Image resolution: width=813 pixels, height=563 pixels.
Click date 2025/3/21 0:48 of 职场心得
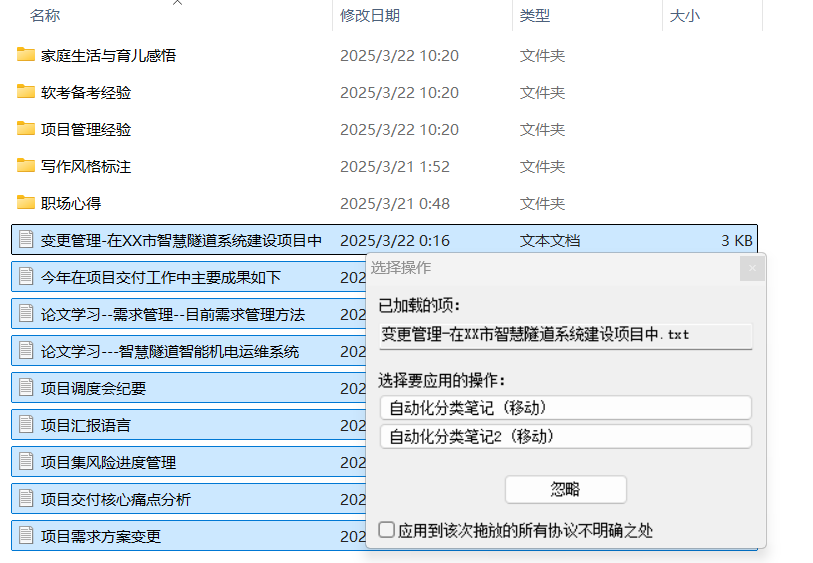(x=395, y=203)
